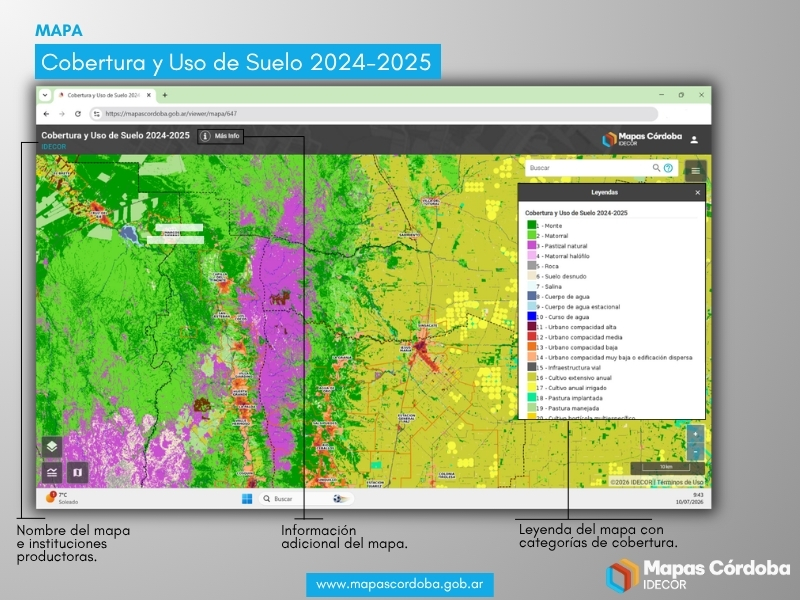Screen dimensions: 800x600
Task: Click the Windows Start button in taskbar
Action: point(247,498)
